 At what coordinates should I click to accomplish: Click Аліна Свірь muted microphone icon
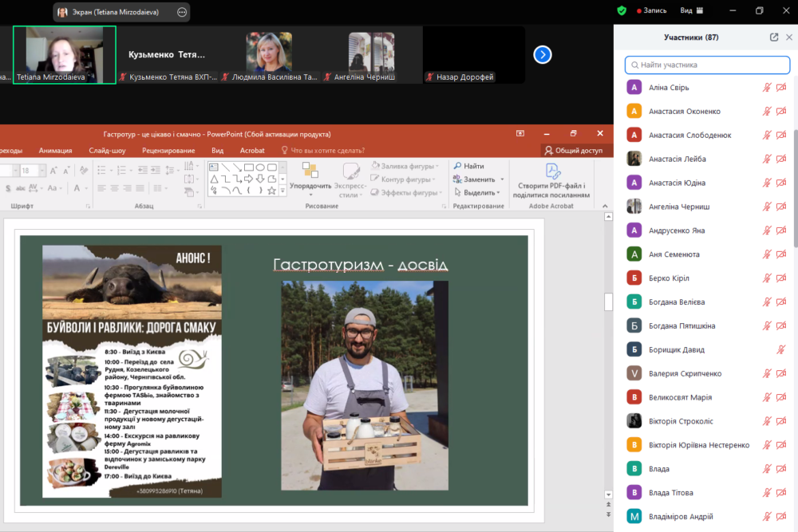767,88
